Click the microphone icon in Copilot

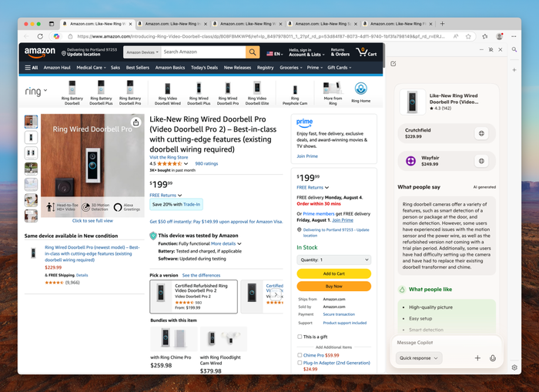(493, 358)
